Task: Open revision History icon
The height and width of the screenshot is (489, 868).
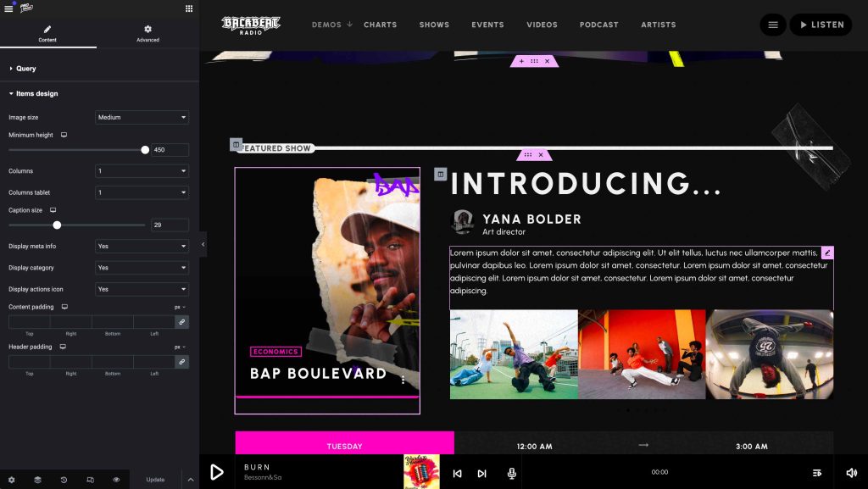Action: point(64,480)
